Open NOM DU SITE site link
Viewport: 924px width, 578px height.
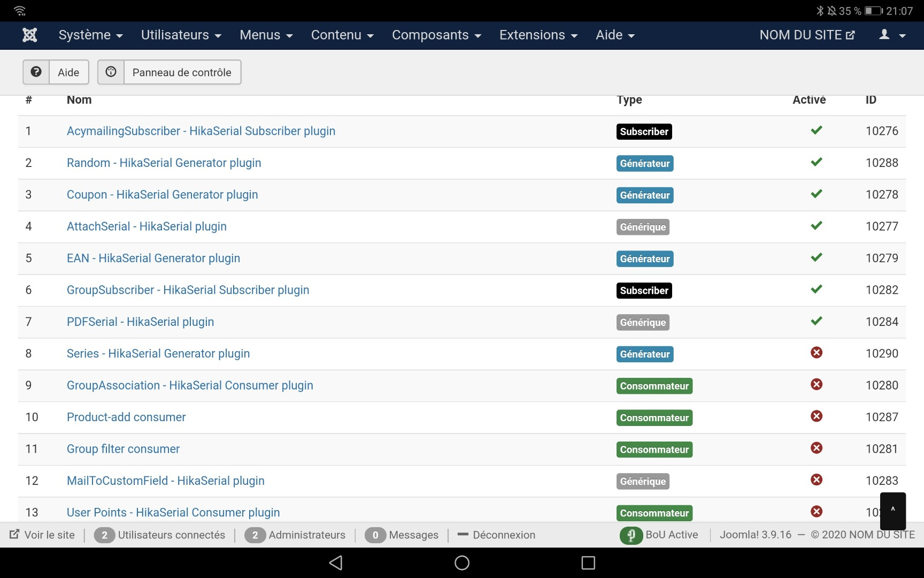click(x=807, y=35)
